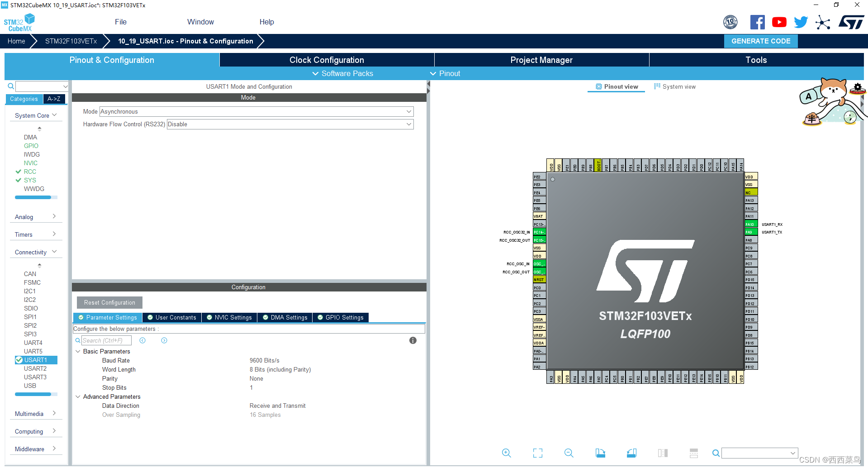Open the Software Packs dropdown
The width and height of the screenshot is (868, 468).
click(x=343, y=73)
